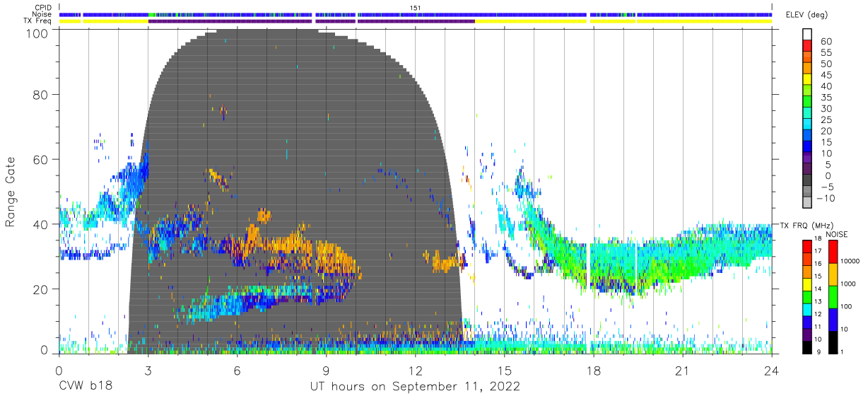Click the TX FRQ (MHz) legend title
Screen dimensions: 868x401
(806, 226)
